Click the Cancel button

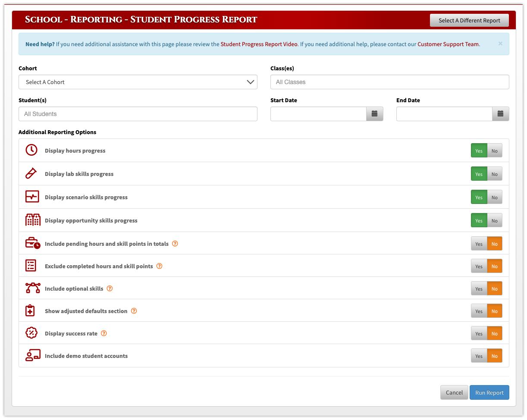point(454,392)
